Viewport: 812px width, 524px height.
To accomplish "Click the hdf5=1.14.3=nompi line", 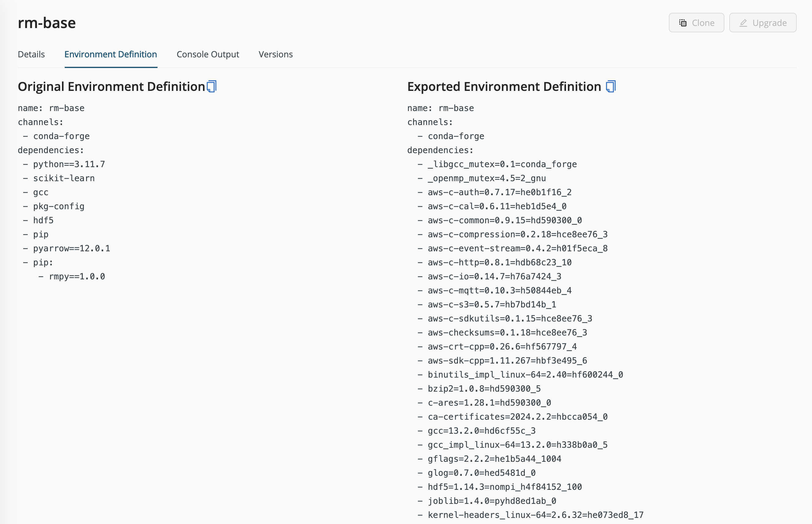I will coord(500,487).
